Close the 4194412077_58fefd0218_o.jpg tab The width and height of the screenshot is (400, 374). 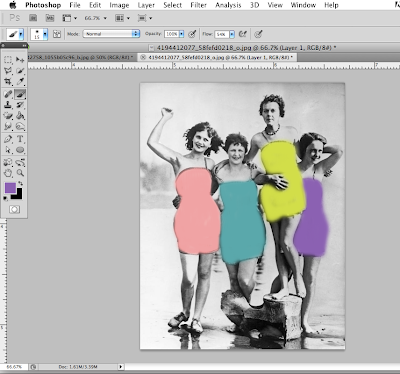point(143,57)
